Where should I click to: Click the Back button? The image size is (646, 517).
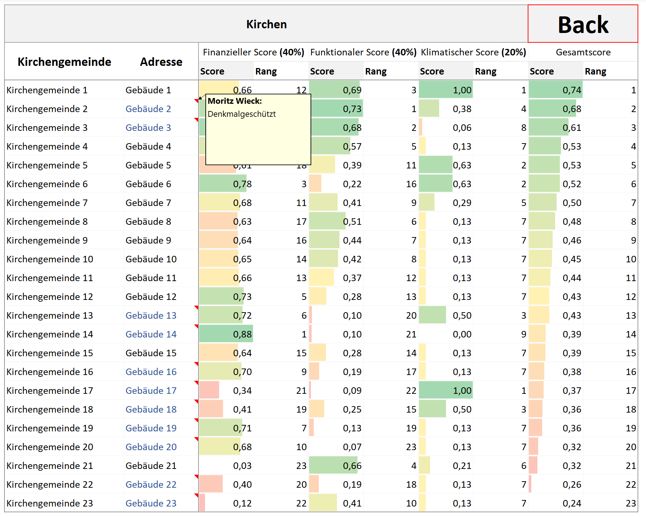[583, 24]
